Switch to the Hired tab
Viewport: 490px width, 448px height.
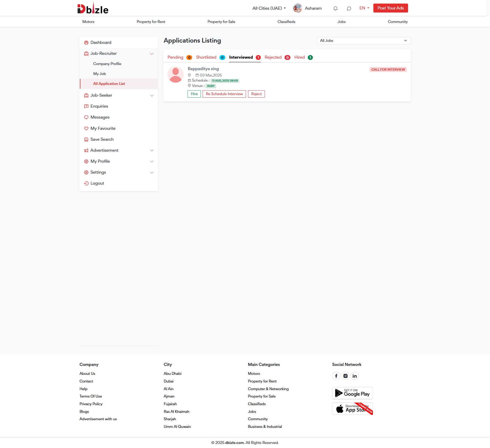[x=300, y=57]
